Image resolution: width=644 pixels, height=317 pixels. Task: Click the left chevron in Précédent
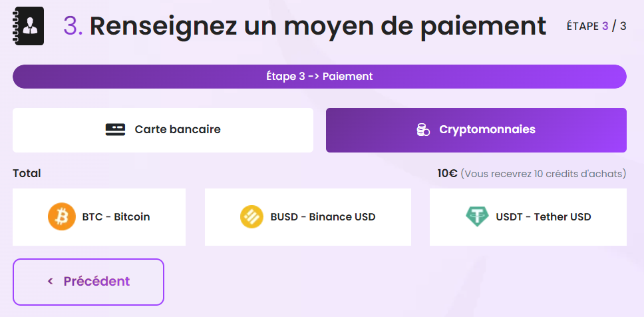[51, 281]
